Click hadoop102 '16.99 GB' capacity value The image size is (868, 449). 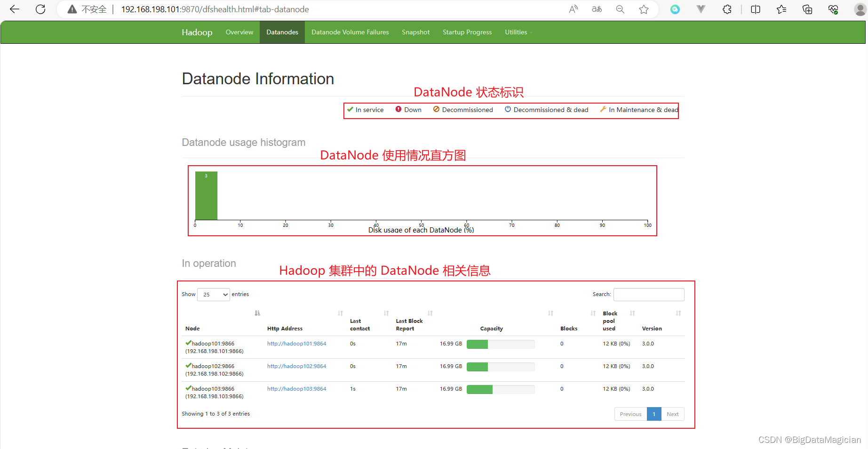click(451, 366)
